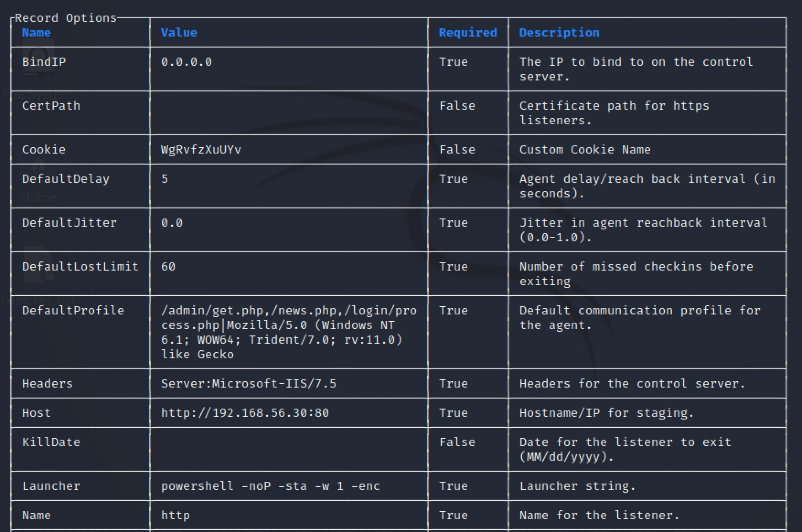Click the True value in Host row
Viewport: 802px width, 532px height.
(454, 413)
